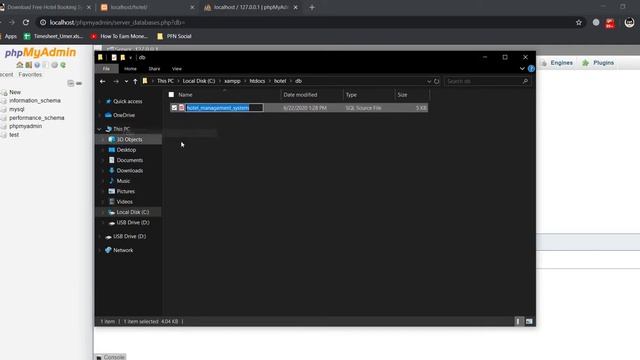The height and width of the screenshot is (360, 640).
Task: Click the phpMyAdmin logout icon beside the home icon
Action: click(x=29, y=65)
